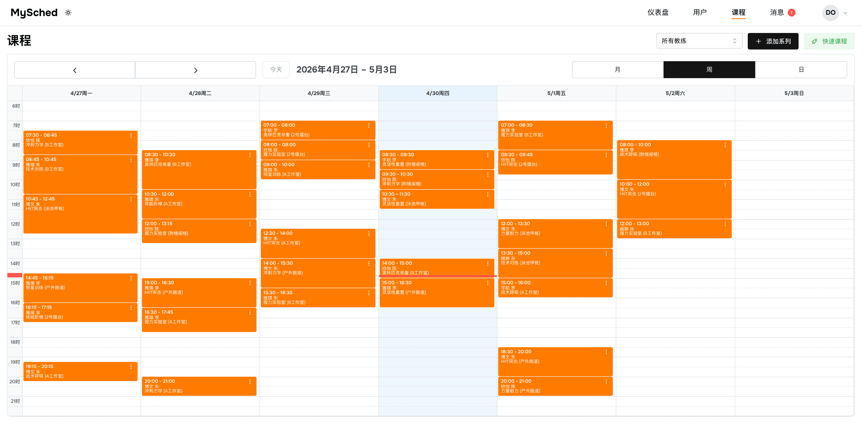Select the 课程 nav item

[738, 12]
